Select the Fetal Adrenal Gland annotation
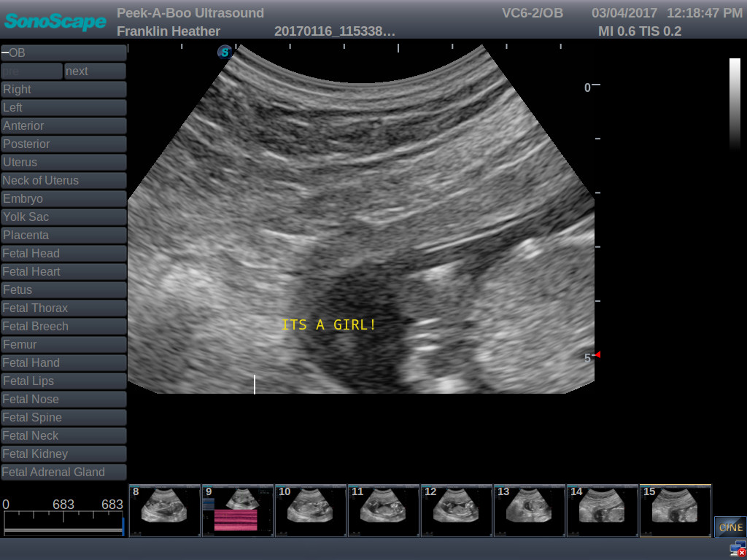 (63, 472)
